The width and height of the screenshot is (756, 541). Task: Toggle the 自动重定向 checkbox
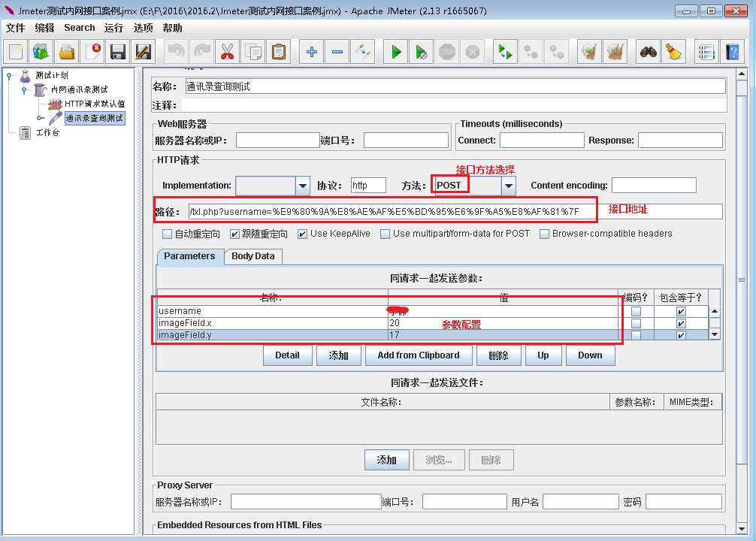167,234
